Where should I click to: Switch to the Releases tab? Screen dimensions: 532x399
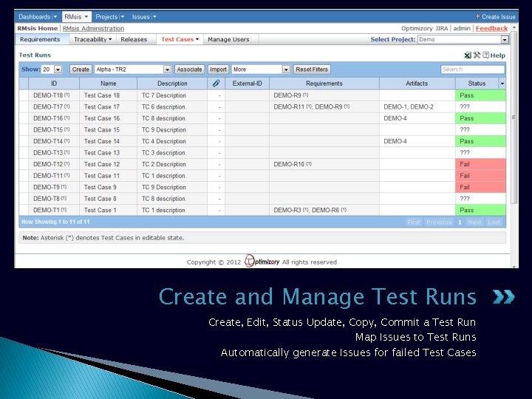coord(134,39)
